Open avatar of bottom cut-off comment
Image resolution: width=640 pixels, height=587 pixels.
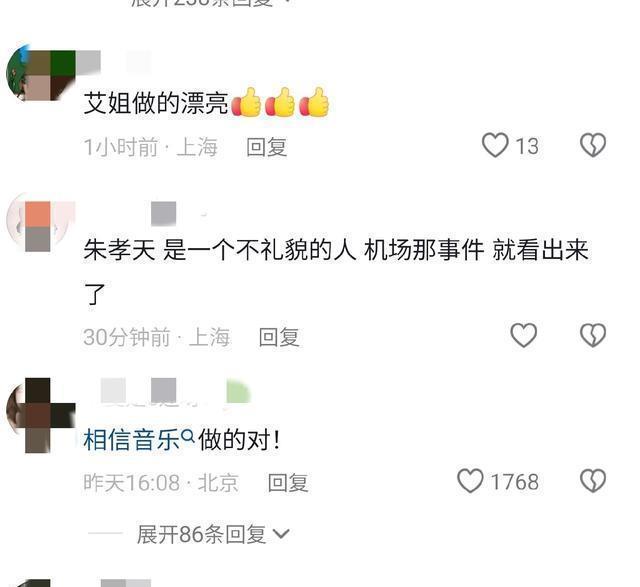(41, 583)
